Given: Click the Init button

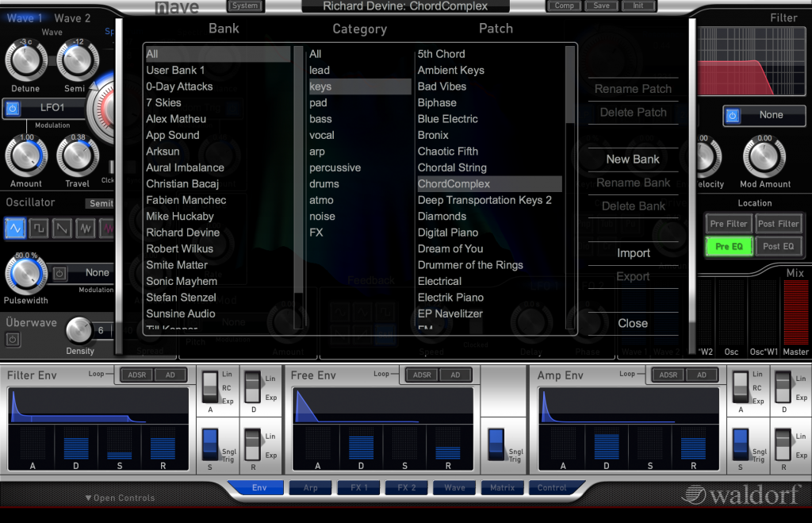Looking at the screenshot, I should coord(638,6).
